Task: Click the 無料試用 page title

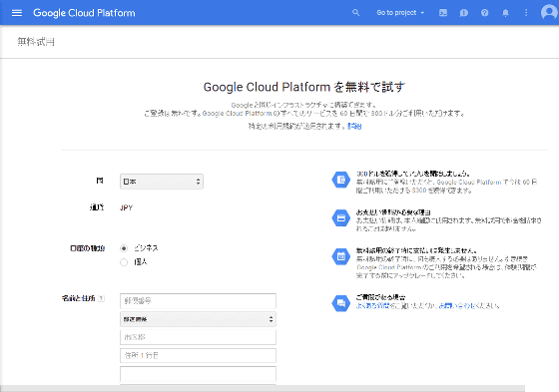Action: (36, 42)
